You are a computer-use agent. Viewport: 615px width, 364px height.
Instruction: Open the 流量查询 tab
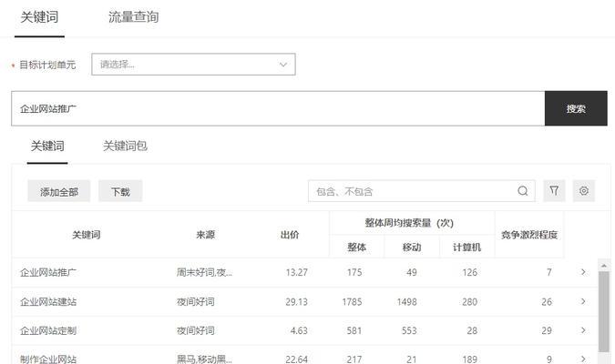pos(133,17)
